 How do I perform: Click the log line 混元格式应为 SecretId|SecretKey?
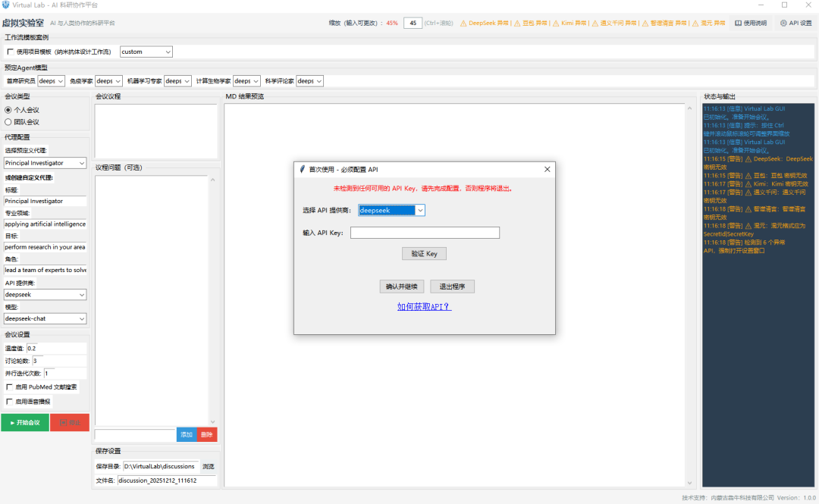pyautogui.click(x=755, y=230)
